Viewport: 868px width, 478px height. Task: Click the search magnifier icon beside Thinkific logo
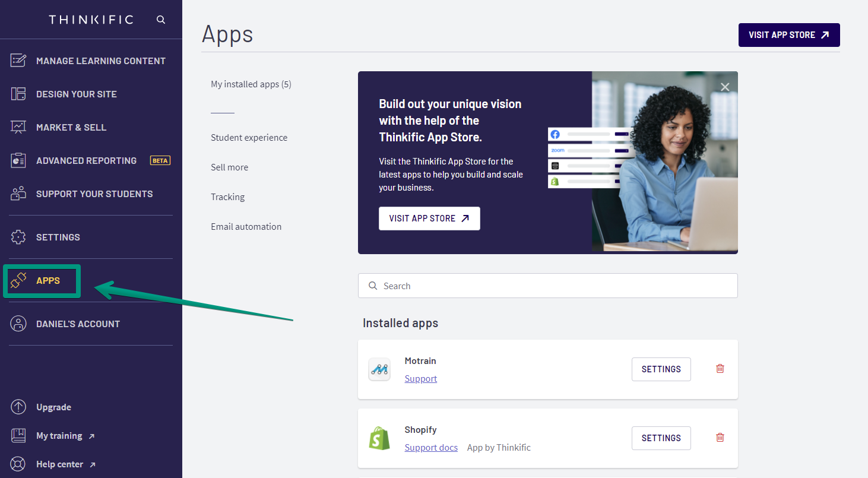pos(161,20)
